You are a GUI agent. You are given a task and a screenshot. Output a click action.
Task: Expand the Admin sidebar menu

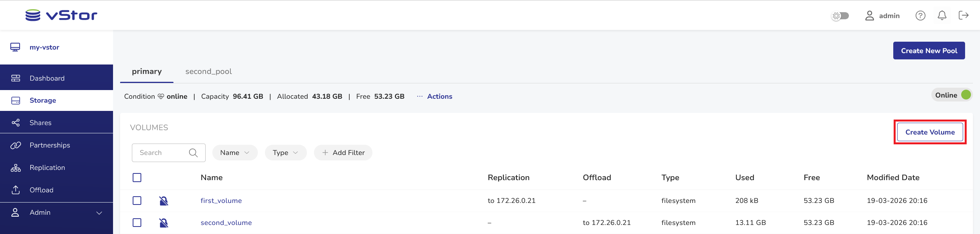click(x=57, y=212)
